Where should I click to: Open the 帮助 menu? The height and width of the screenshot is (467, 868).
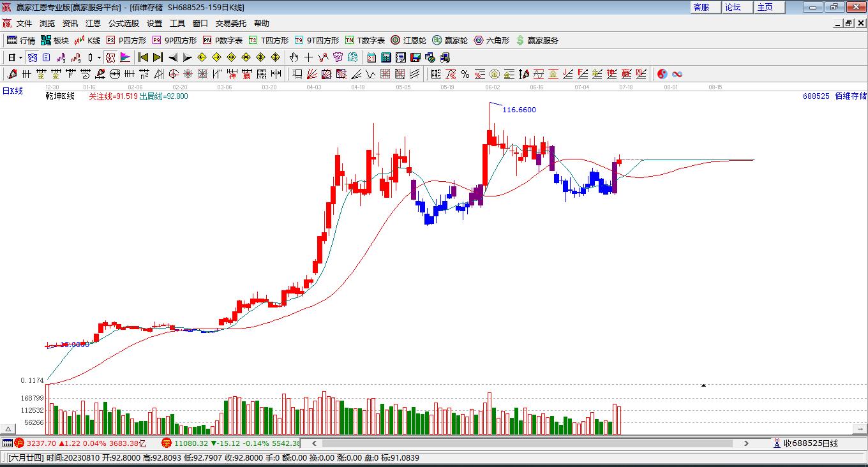[262, 24]
